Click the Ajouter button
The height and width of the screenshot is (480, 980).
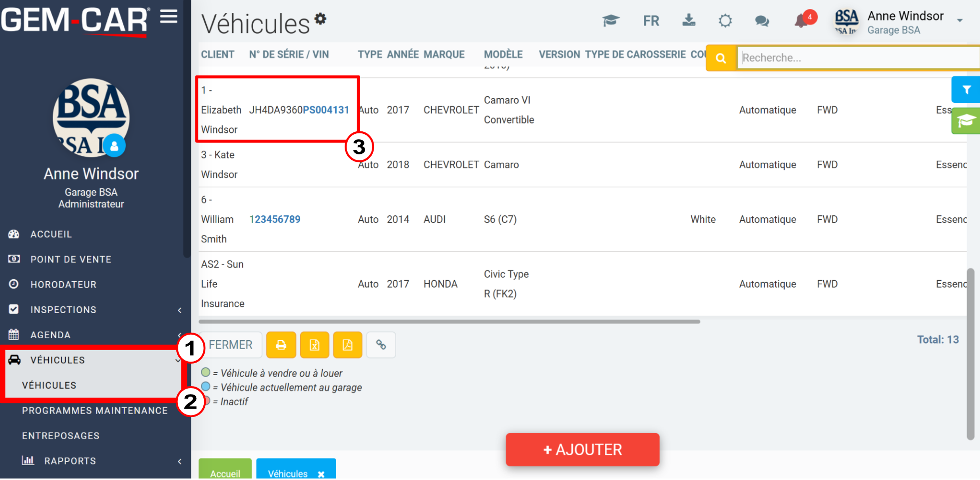pos(582,450)
